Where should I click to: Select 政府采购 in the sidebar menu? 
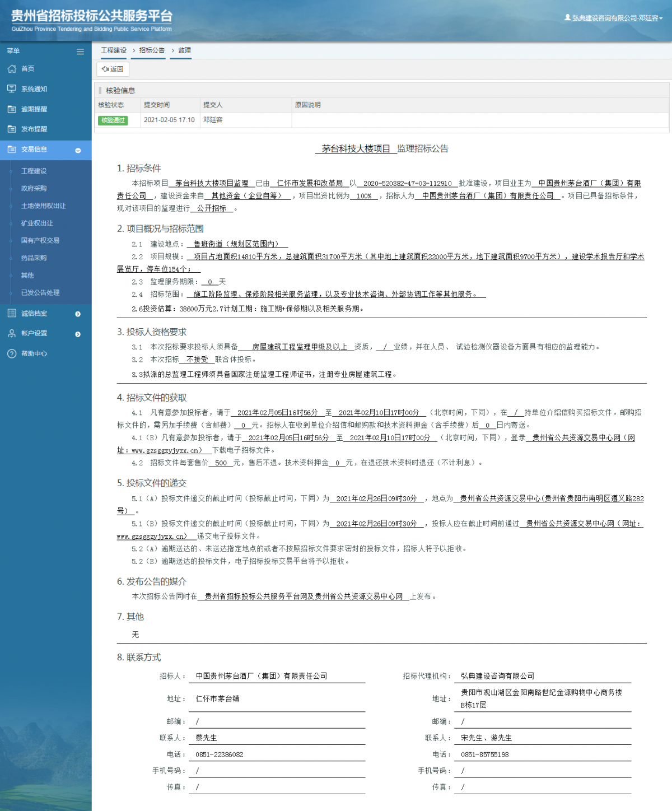(34, 188)
